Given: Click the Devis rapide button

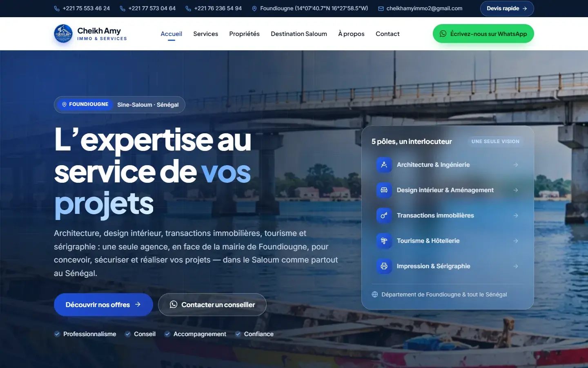Looking at the screenshot, I should (507, 9).
